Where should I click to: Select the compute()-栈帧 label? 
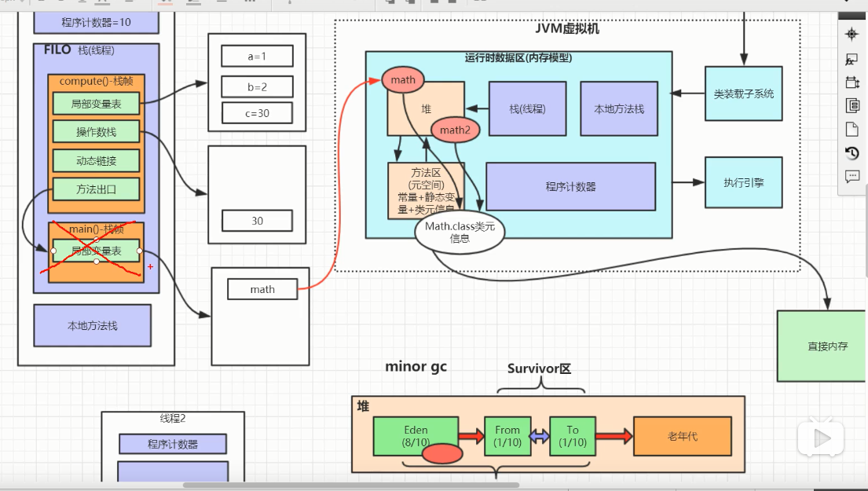point(97,81)
